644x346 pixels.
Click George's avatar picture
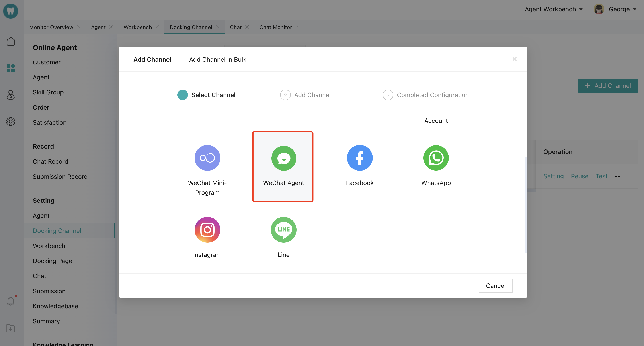tap(599, 9)
